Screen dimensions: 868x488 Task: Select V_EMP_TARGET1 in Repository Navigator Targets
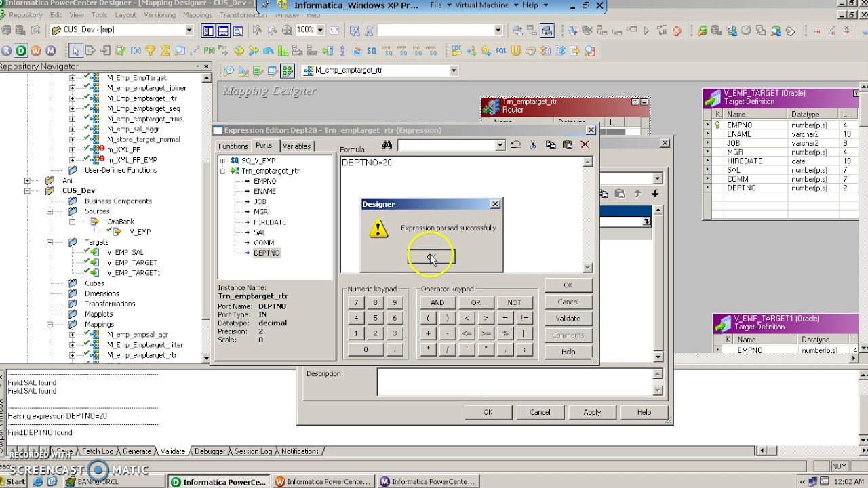134,273
